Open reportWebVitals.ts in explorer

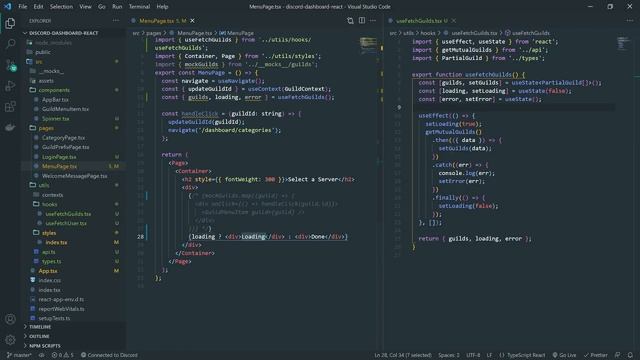61,309
